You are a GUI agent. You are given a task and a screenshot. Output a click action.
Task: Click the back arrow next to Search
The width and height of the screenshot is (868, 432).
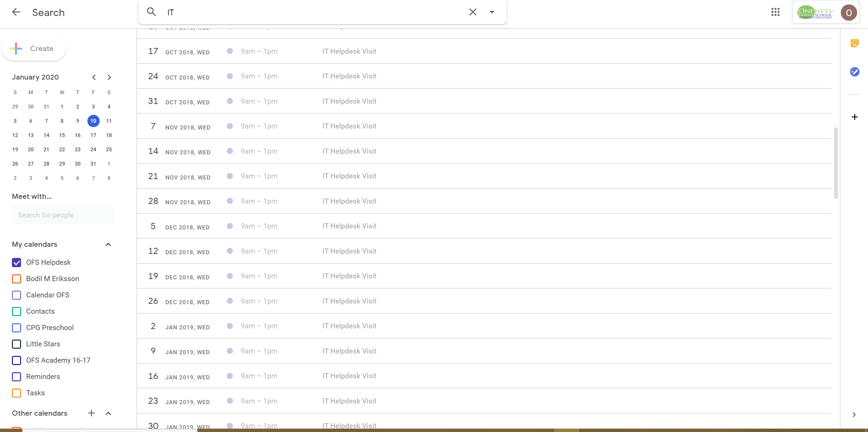[x=16, y=12]
